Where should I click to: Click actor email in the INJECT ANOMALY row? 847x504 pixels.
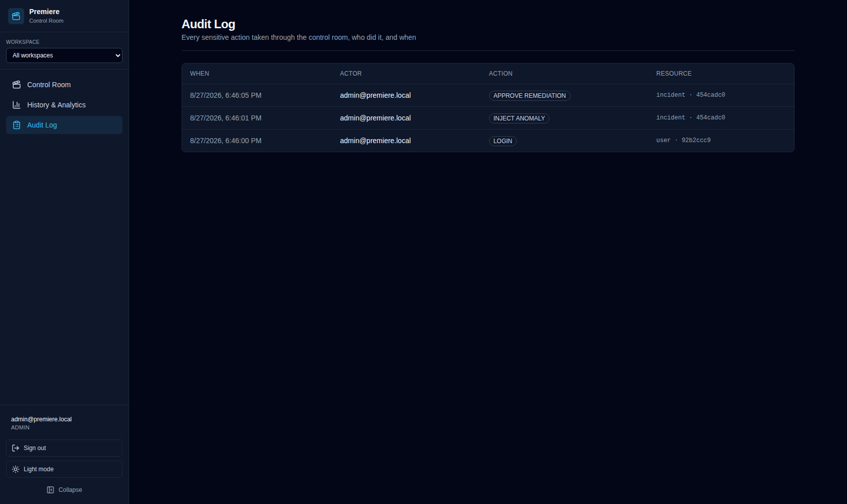[x=375, y=118]
